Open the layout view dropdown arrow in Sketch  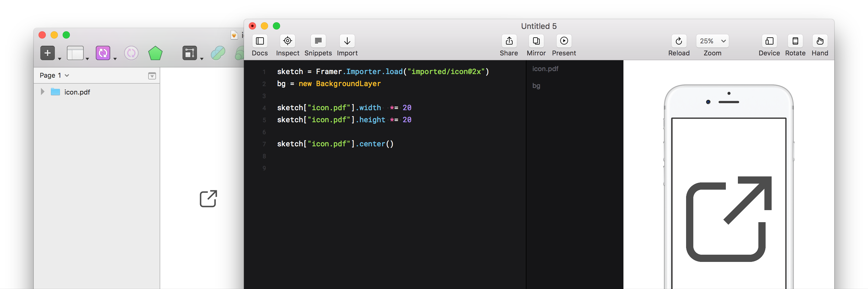tap(87, 59)
